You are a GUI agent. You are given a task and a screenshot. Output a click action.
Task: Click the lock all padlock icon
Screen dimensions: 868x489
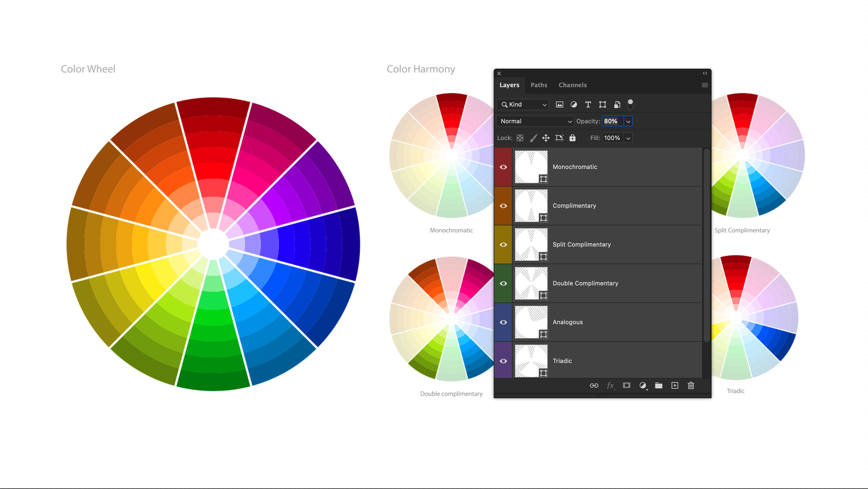click(572, 138)
